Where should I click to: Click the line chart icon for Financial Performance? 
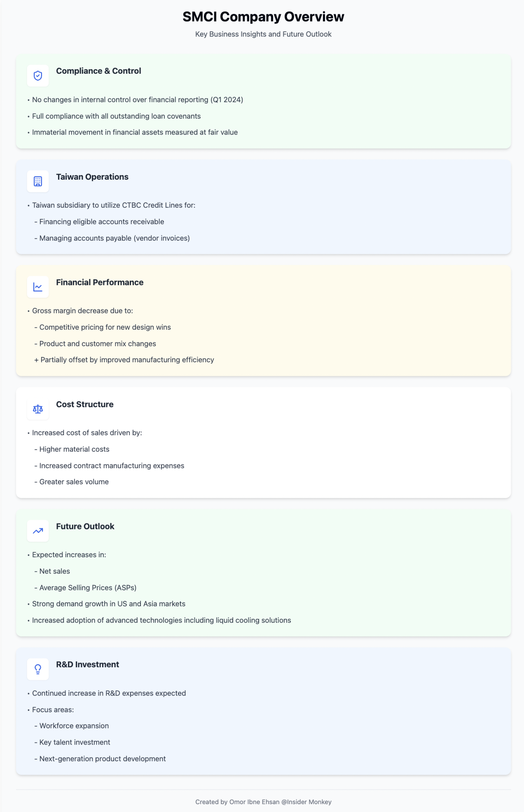(x=38, y=287)
